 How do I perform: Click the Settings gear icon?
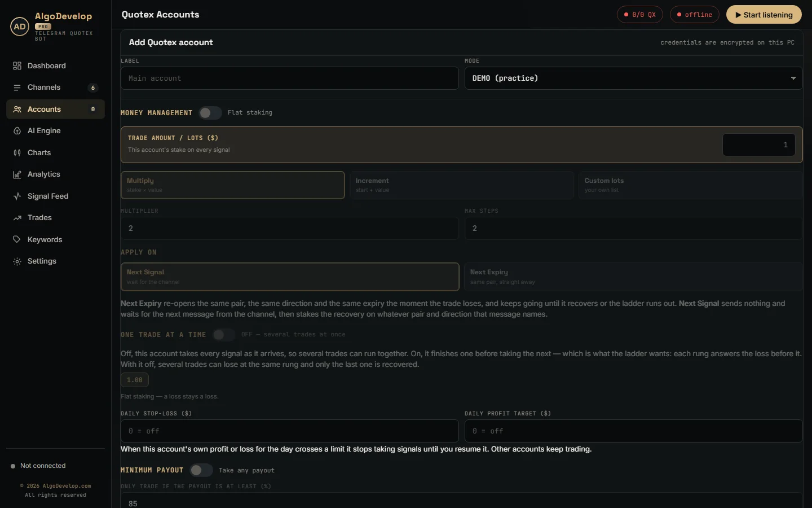[17, 261]
